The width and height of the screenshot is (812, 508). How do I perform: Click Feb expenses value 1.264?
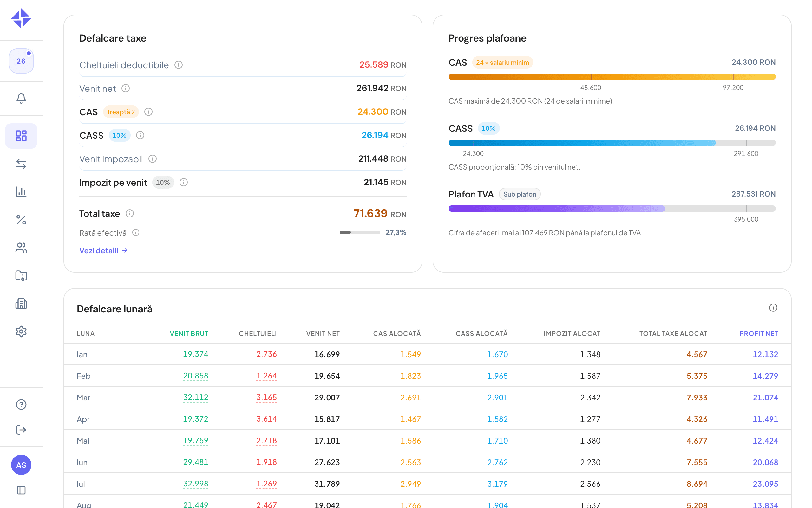(x=266, y=376)
